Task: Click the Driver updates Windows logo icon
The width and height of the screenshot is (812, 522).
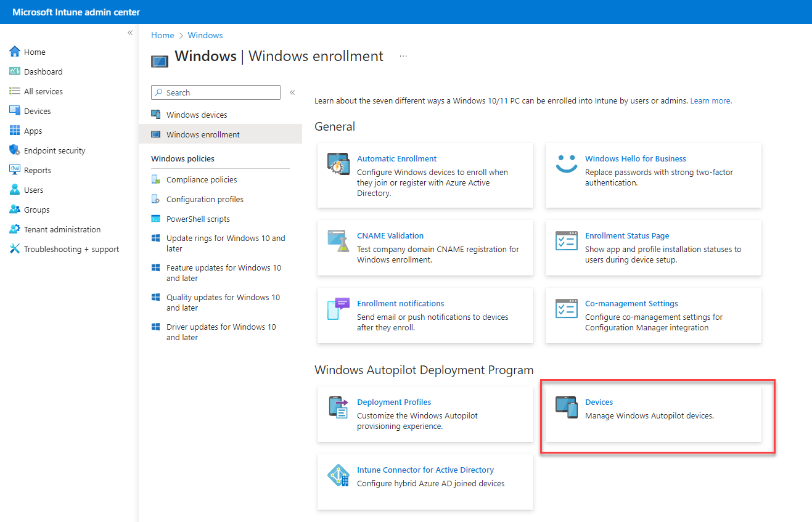Action: tap(156, 327)
